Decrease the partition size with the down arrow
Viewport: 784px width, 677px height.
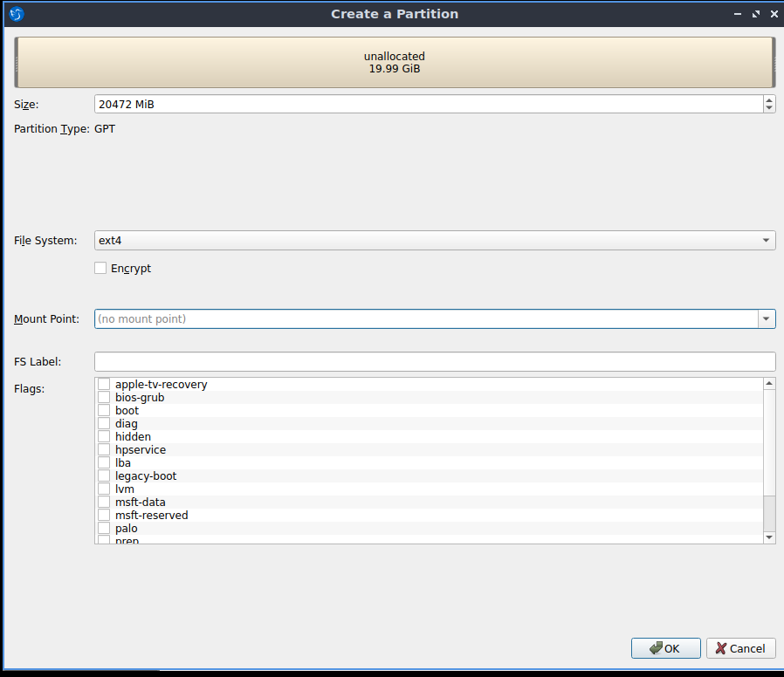point(768,108)
